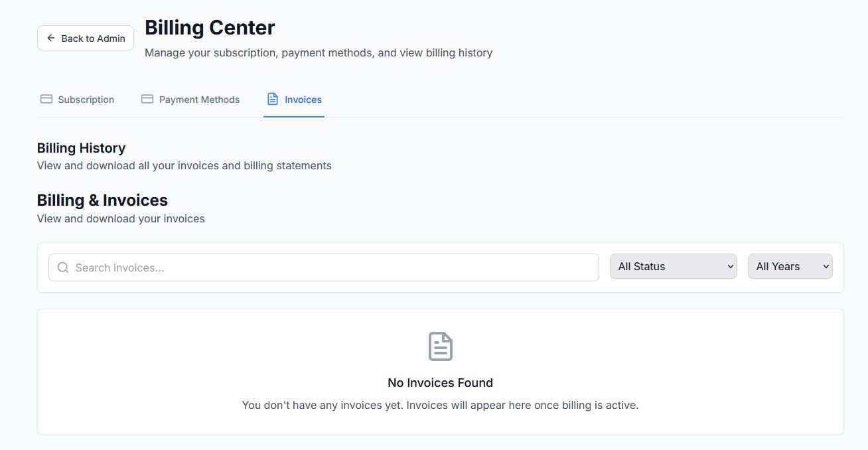Image resolution: width=868 pixels, height=450 pixels.
Task: Open the All Status dropdown
Action: [674, 266]
